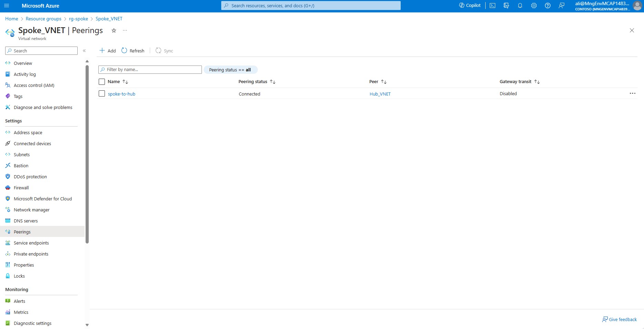Focus the Filter by name field
The image size is (644, 329).
[x=150, y=70]
